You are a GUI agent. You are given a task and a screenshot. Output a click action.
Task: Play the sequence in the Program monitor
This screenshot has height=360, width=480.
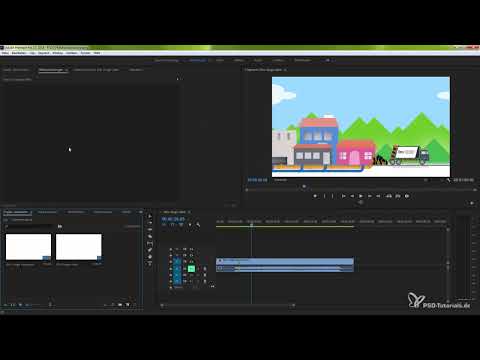[361, 196]
